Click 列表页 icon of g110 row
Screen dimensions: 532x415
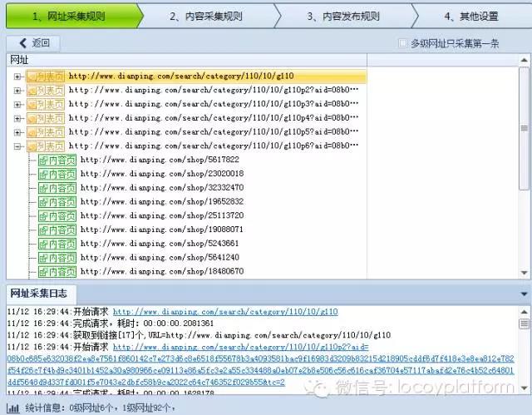tap(46, 77)
